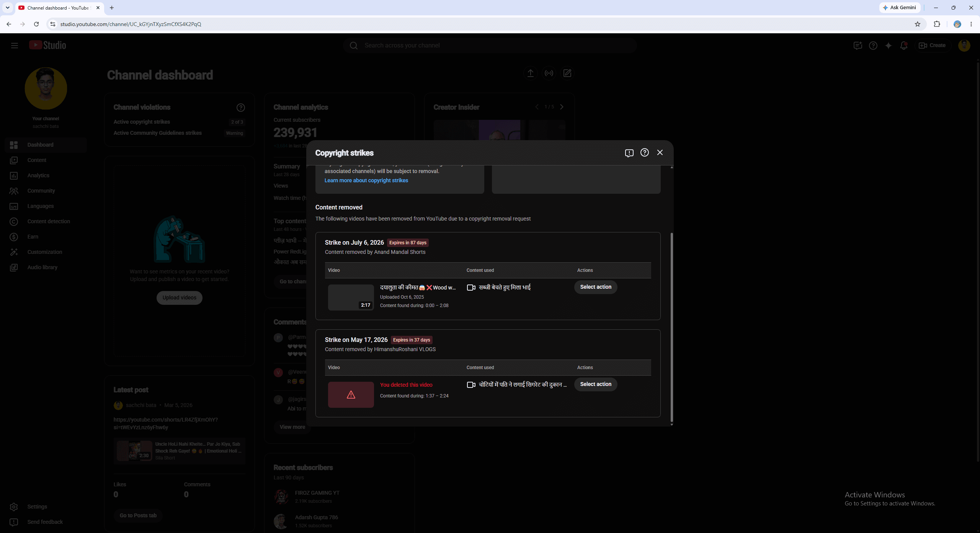Open Chrome profile avatar in toolbar

[x=957, y=24]
